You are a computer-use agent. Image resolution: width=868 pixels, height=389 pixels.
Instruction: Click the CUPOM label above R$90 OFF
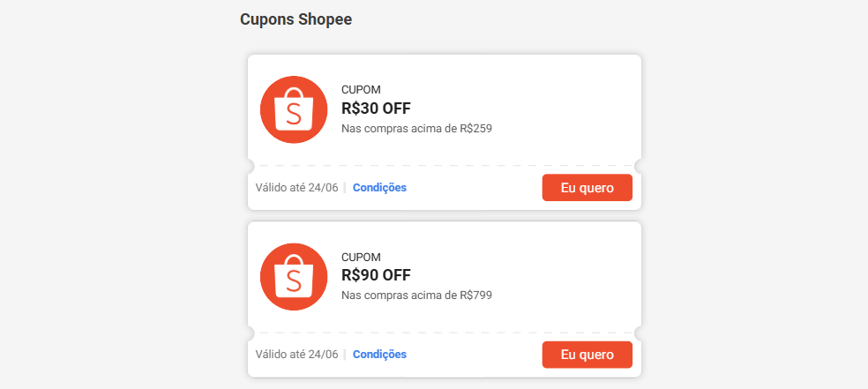361,257
